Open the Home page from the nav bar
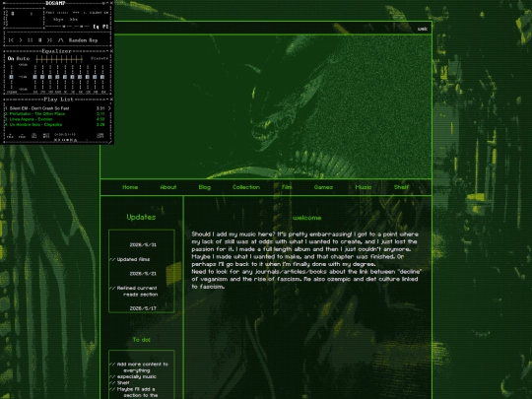This screenshot has height=399, width=532. [130, 187]
